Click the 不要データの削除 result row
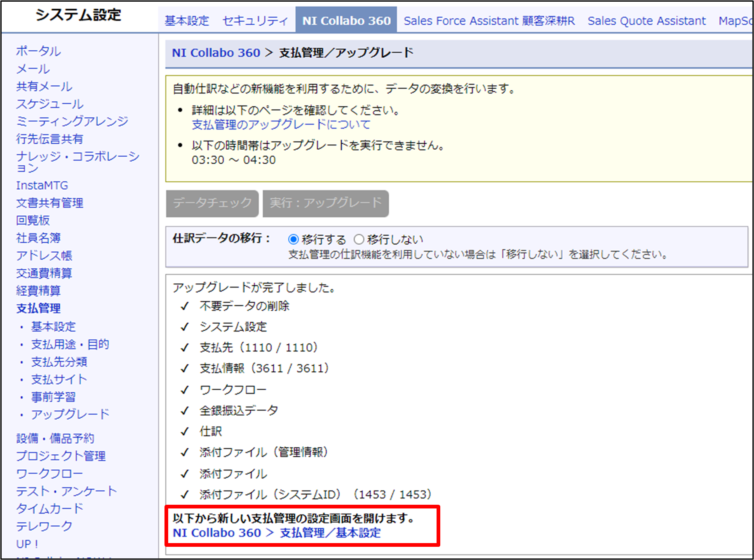 pyautogui.click(x=244, y=306)
